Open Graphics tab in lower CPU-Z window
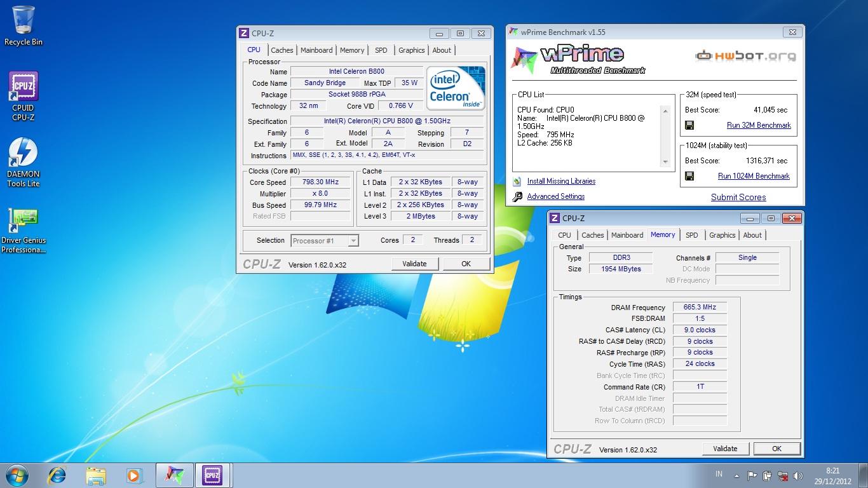The image size is (868, 488). click(722, 235)
